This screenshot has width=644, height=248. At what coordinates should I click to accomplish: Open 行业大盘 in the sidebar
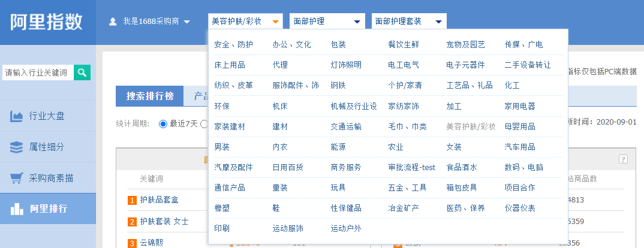point(47,116)
